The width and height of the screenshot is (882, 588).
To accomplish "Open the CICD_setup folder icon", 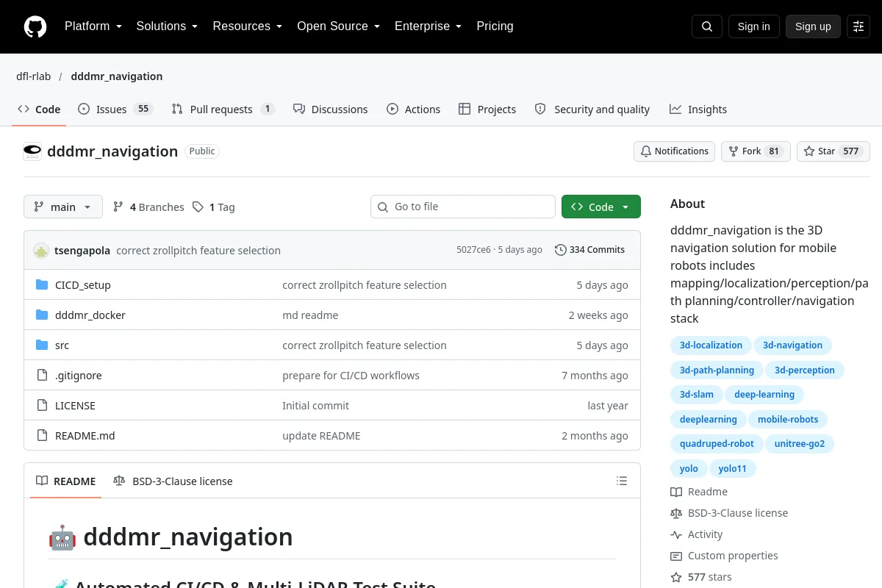I will (x=42, y=285).
